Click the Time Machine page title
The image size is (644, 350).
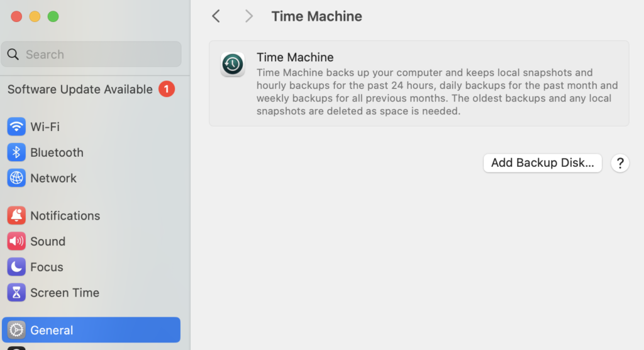pyautogui.click(x=317, y=16)
